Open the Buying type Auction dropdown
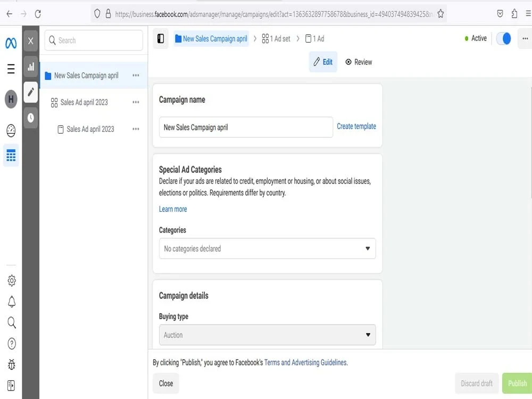The width and height of the screenshot is (532, 399). coord(268,335)
